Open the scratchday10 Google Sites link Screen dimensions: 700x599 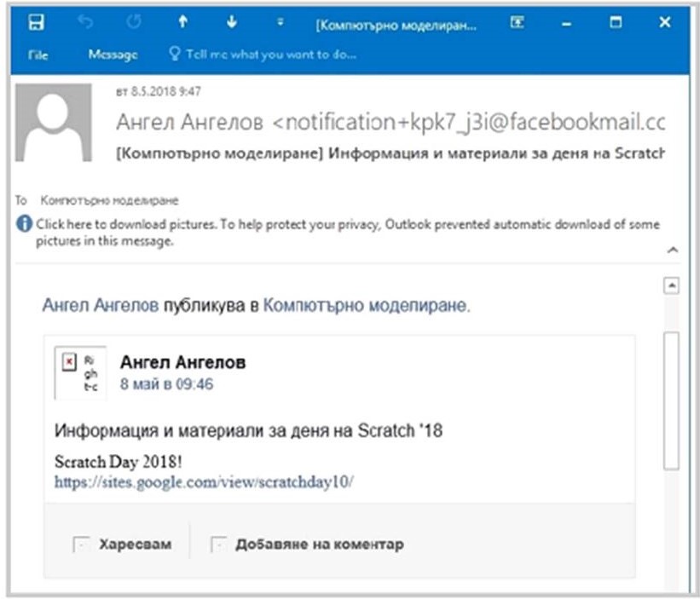point(204,481)
